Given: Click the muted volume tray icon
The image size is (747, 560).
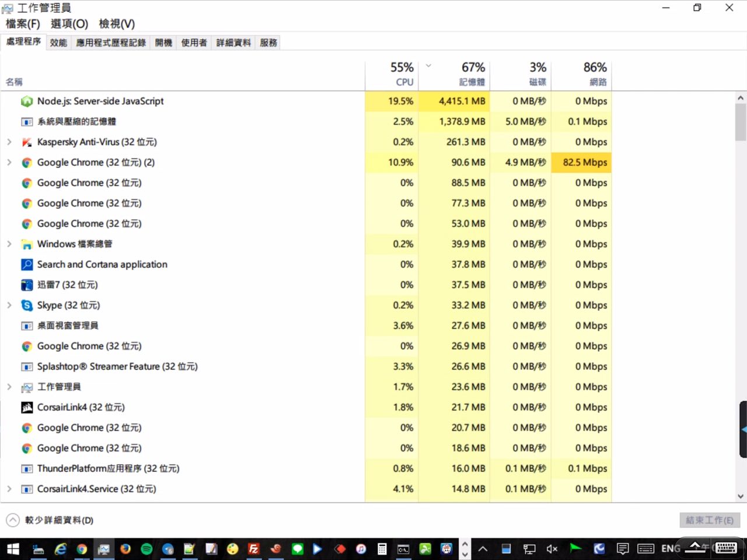Looking at the screenshot, I should 551,549.
